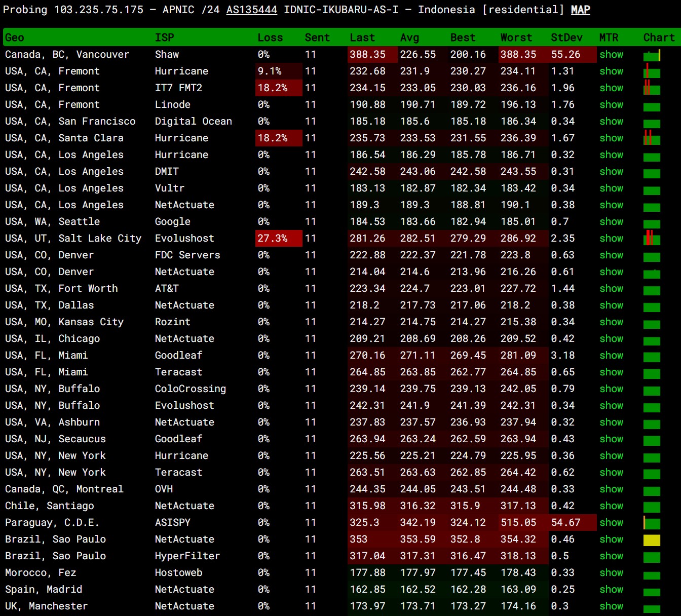This screenshot has width=681, height=616.
Task: Click the 54.67 StDev cell
Action: [573, 522]
